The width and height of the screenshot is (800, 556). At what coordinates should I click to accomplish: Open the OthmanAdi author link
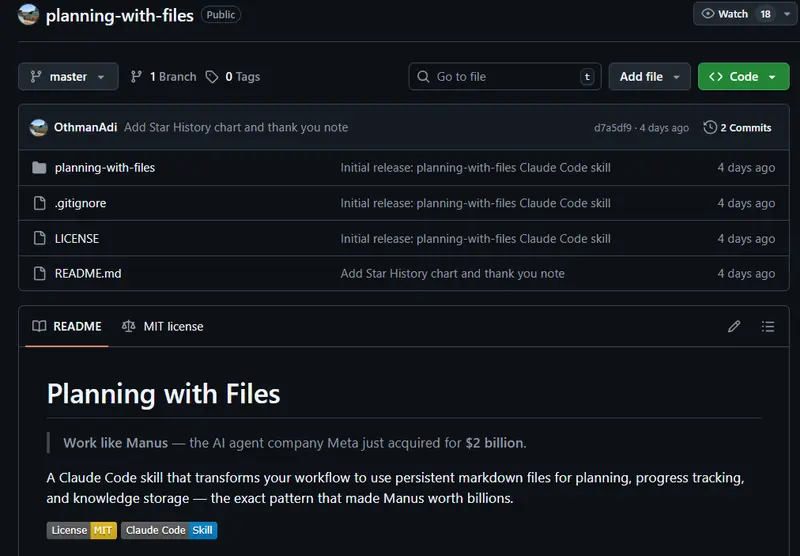[x=86, y=127]
